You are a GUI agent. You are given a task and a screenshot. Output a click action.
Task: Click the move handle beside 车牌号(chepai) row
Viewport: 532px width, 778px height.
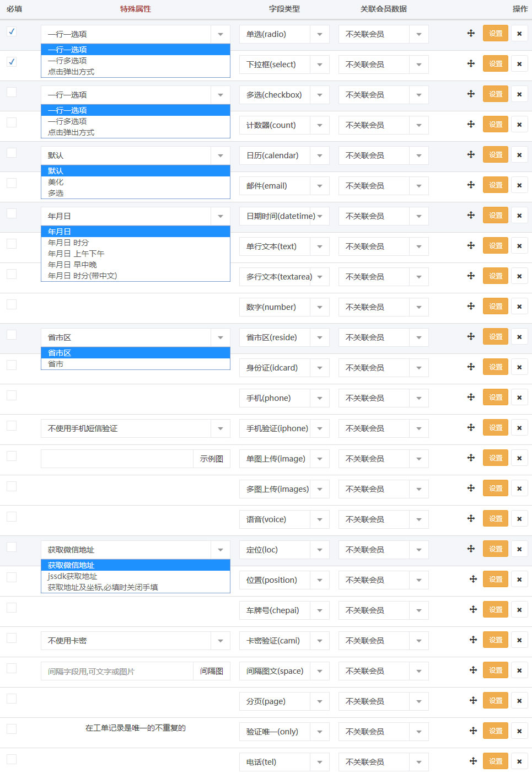472,609
